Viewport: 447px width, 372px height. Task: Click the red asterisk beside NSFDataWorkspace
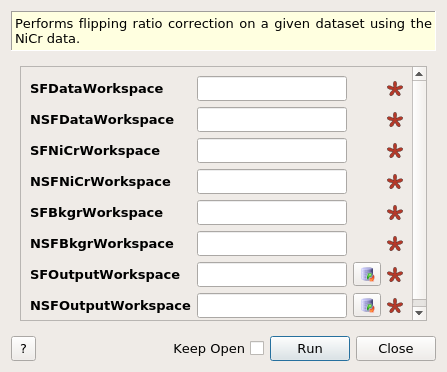click(395, 120)
